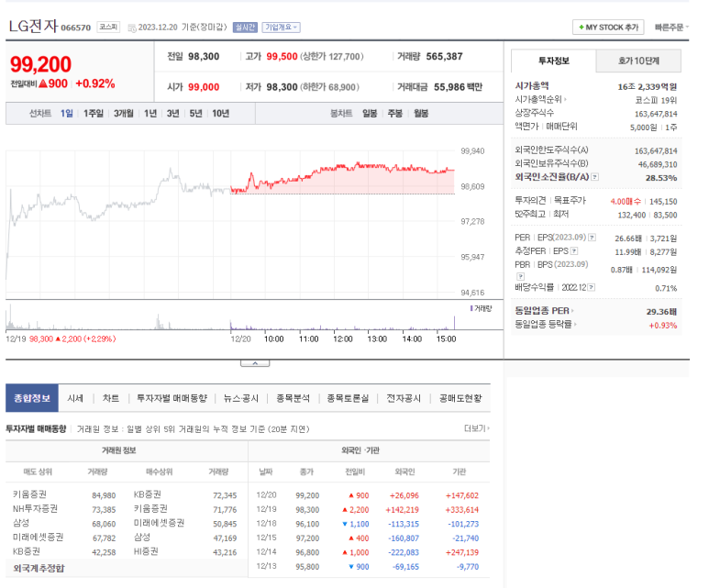Open the 빠른주문 dropdown

click(671, 28)
